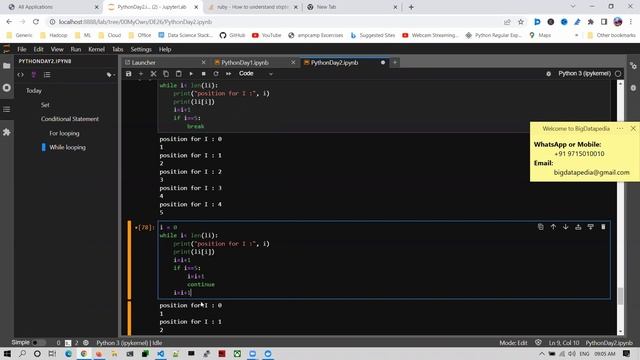Open the GitHub bookmark
Image resolution: width=640 pixels, height=360 pixels.
coord(232,36)
